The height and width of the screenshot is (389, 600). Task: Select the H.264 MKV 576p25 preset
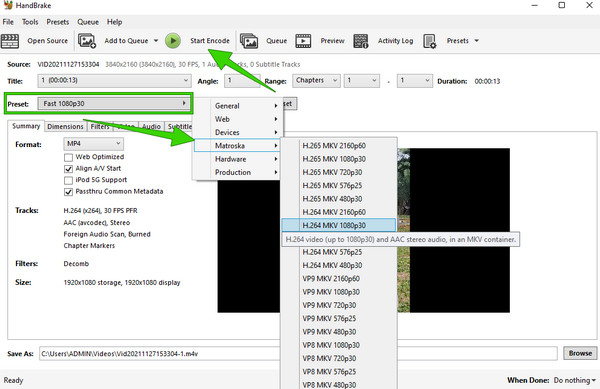tap(339, 252)
